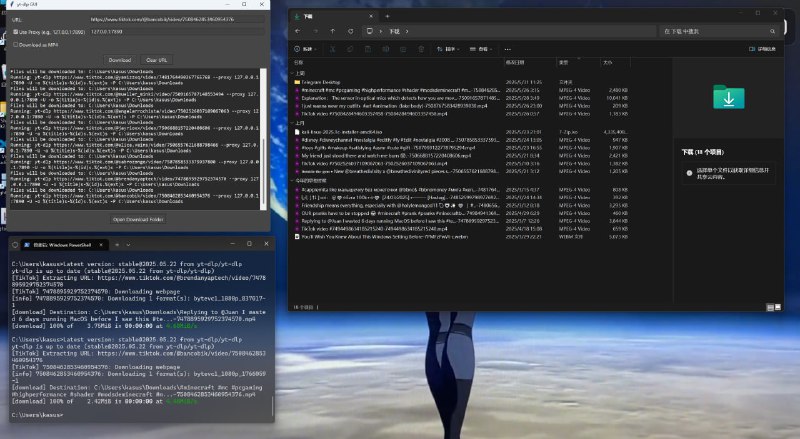This screenshot has height=439, width=800.
Task: Open PowerShell tab dropdown arrow
Action: [x=129, y=244]
